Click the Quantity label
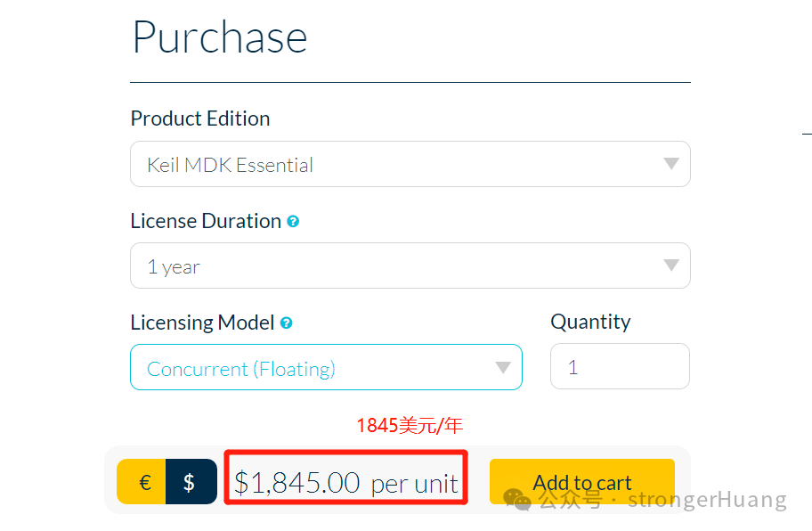 click(591, 323)
